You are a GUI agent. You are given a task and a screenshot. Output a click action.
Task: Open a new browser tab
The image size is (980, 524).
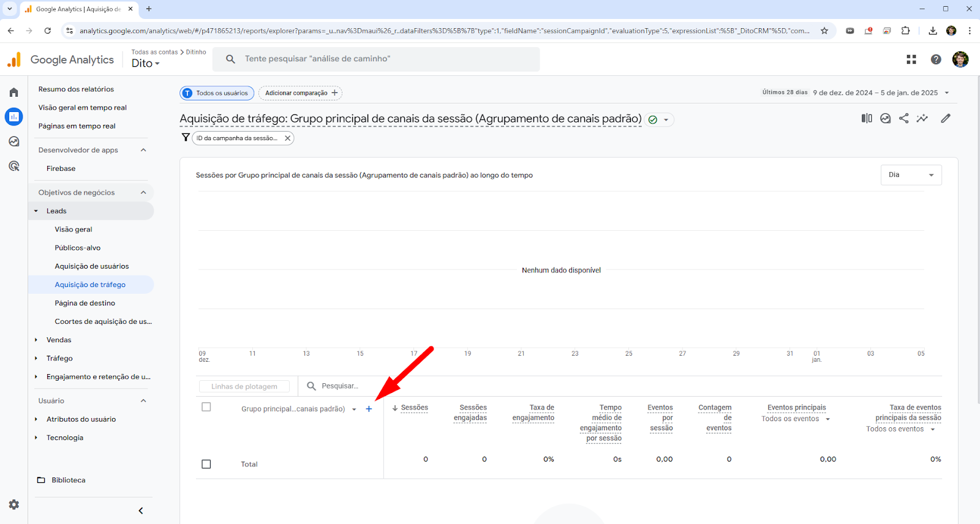(x=149, y=9)
